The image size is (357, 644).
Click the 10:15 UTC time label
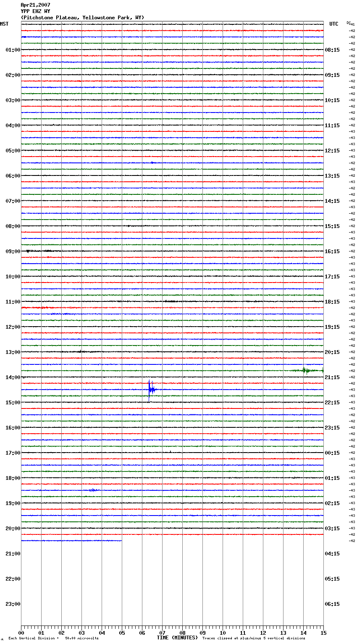coord(332,100)
